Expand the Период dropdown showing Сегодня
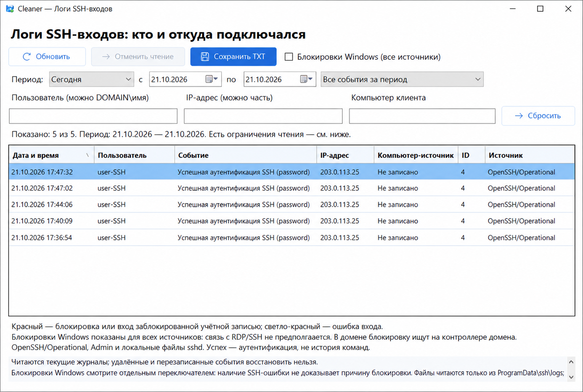Viewport: 583px width, 392px height. (92, 79)
